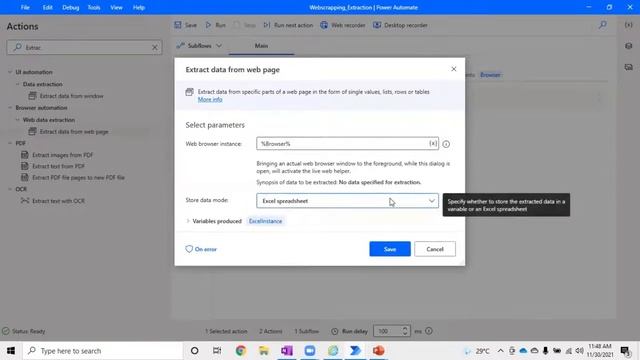Click the search magnifier in the flow toolbar
640x360 pixels.
(602, 25)
